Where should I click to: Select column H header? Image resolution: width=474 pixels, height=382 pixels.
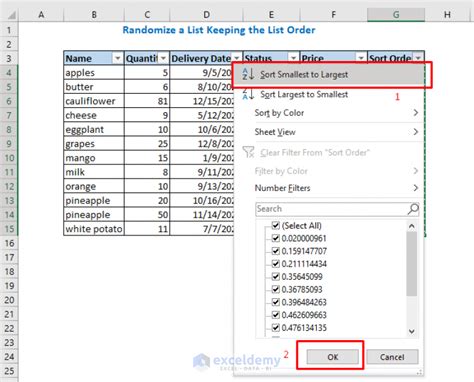(447, 15)
